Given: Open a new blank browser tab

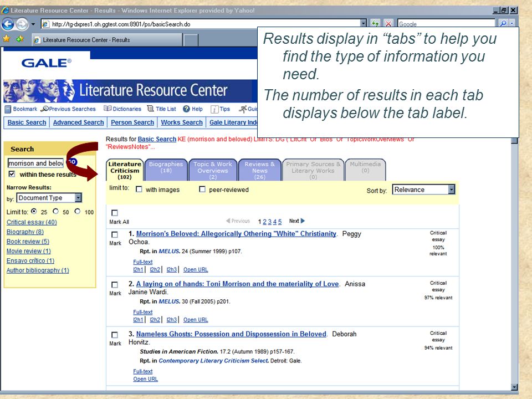Looking at the screenshot, I should click(x=191, y=40).
